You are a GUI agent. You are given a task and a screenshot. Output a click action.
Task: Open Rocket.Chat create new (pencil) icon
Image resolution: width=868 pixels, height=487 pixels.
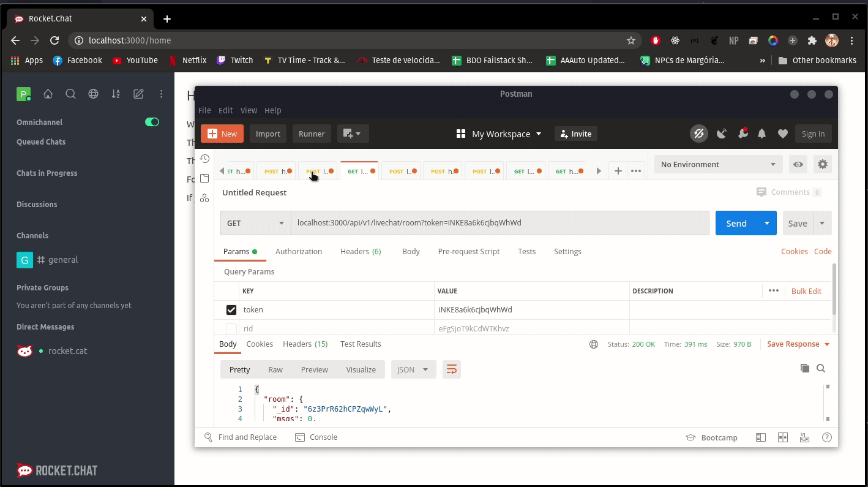[138, 94]
